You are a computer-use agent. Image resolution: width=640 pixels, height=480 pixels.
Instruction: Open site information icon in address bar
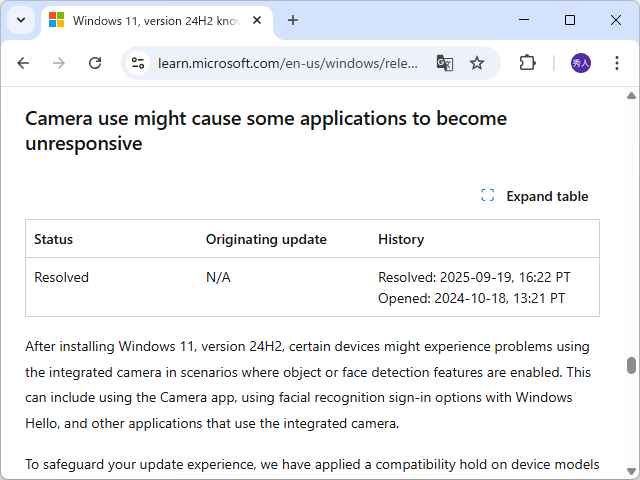pyautogui.click(x=138, y=63)
